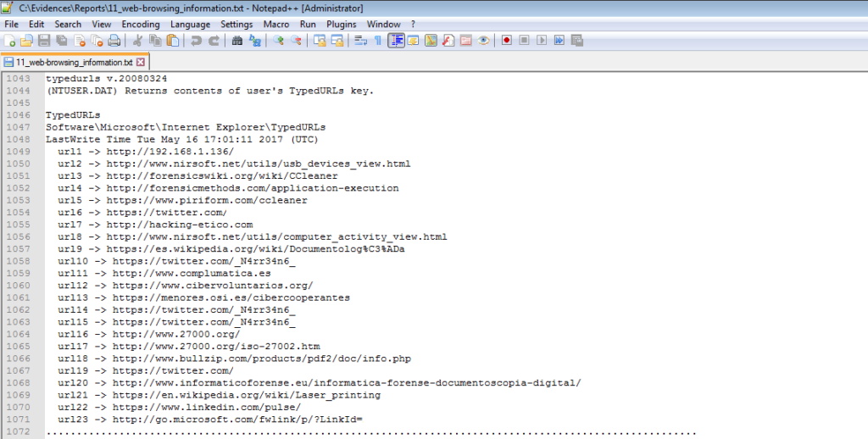Select the 11_web-browsing_information.txt tab
The image size is (868, 439).
tap(74, 63)
